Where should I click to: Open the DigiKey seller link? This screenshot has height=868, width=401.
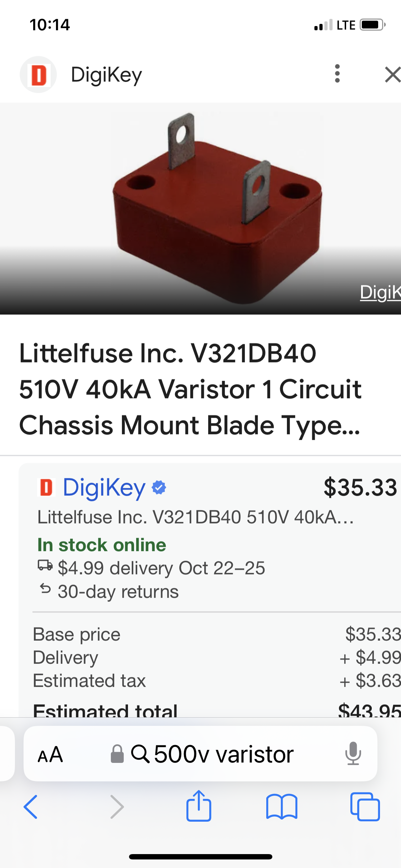coord(104,487)
